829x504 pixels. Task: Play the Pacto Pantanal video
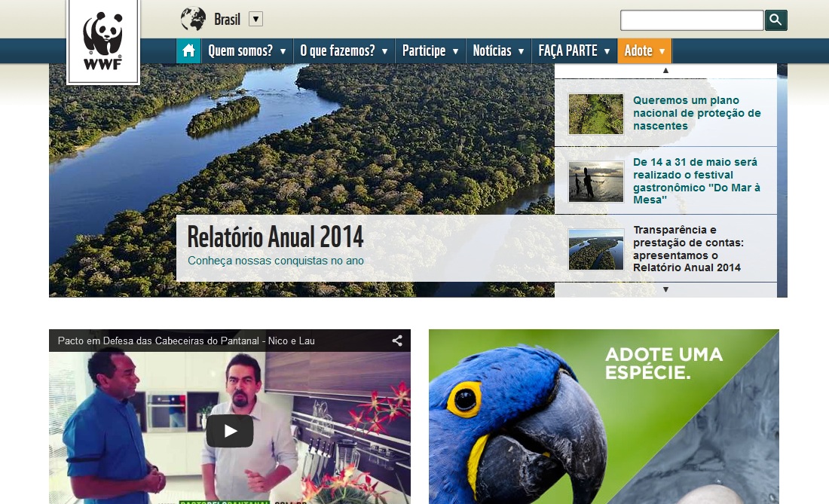(230, 431)
